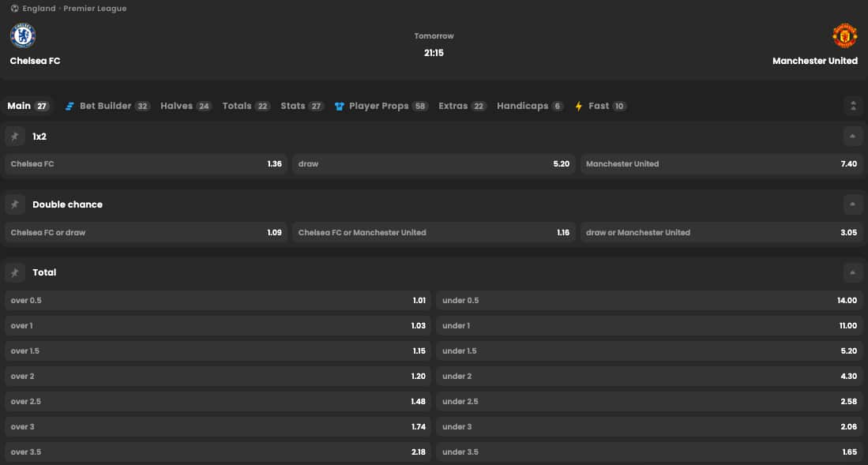The width and height of the screenshot is (868, 465).
Task: Collapse the Double chance section
Action: click(x=853, y=204)
